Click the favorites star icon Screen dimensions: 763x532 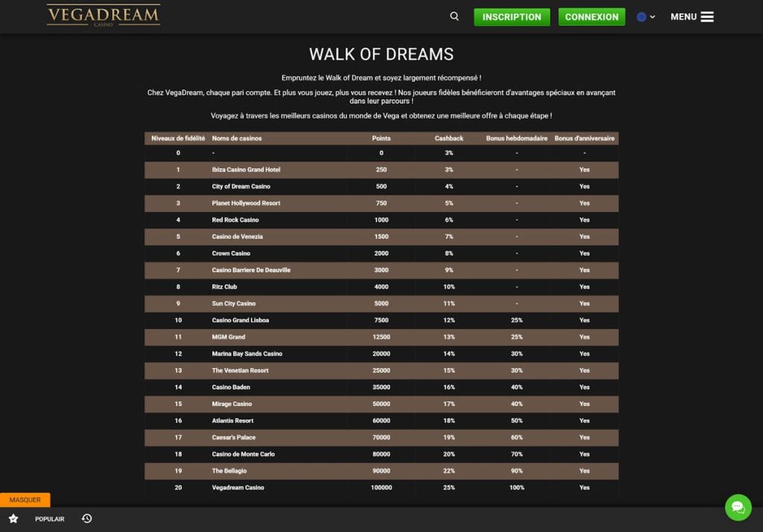pyautogui.click(x=13, y=519)
